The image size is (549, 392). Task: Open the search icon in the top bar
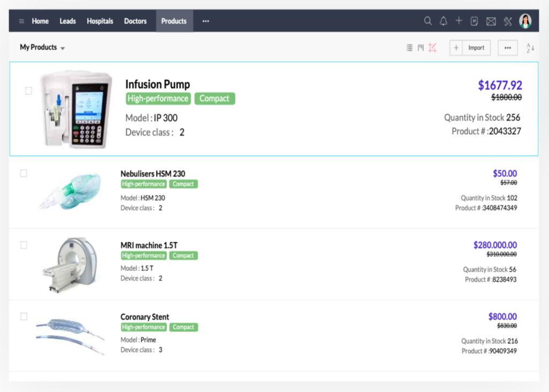(427, 20)
